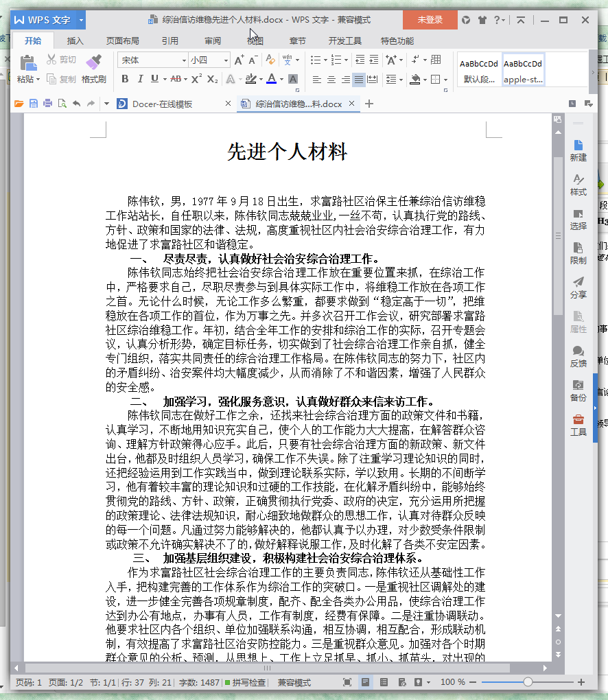Open Styles (样式) in the side panel

tap(578, 185)
